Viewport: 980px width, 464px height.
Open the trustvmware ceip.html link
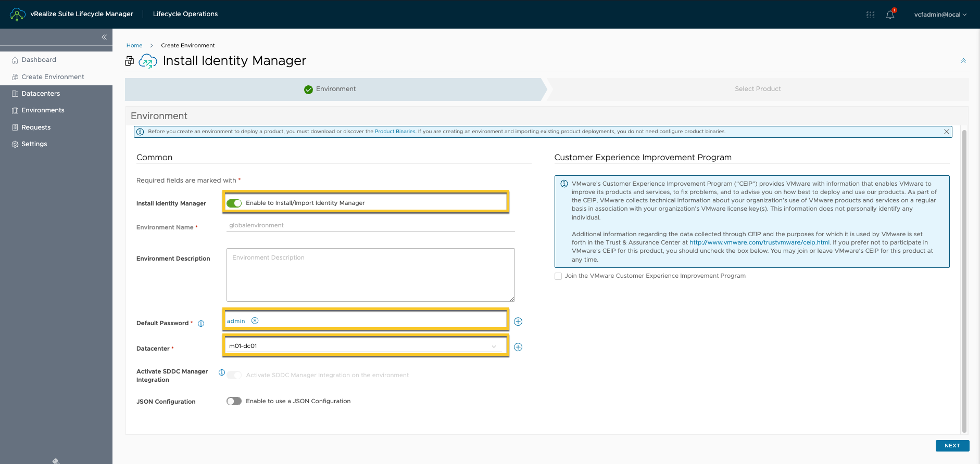pos(759,242)
